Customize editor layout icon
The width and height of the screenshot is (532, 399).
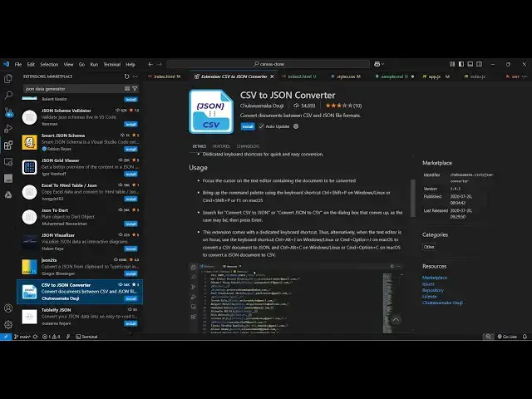point(452,64)
